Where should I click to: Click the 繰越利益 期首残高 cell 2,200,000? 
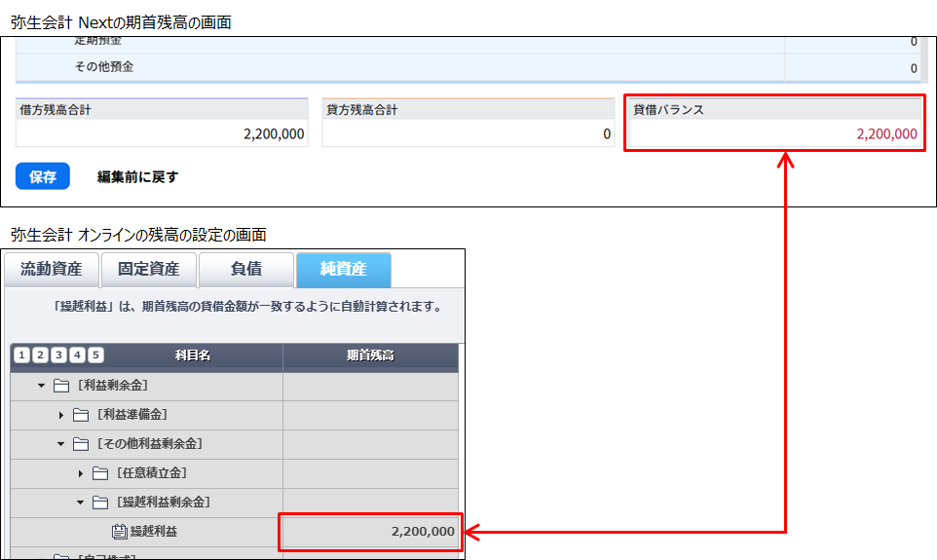point(370,532)
